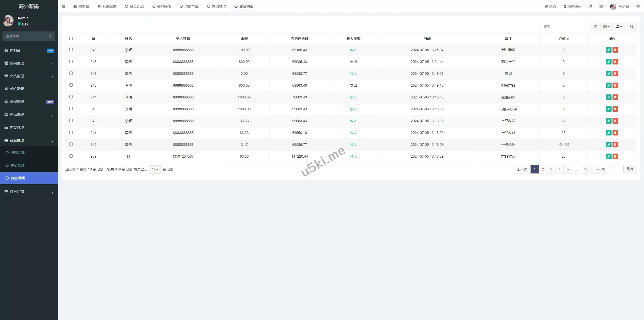
Task: Open settings gears icon at top right
Action: tap(638, 6)
